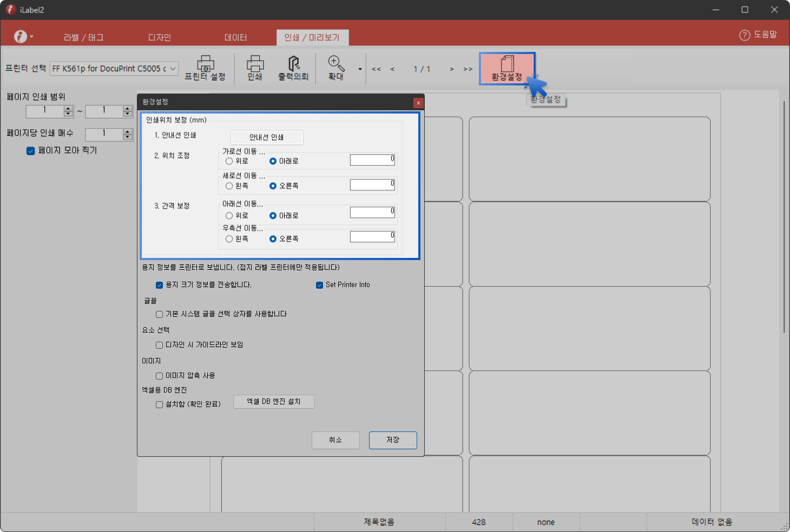
Task: Toggle the Set Printer Info checkbox
Action: click(320, 285)
